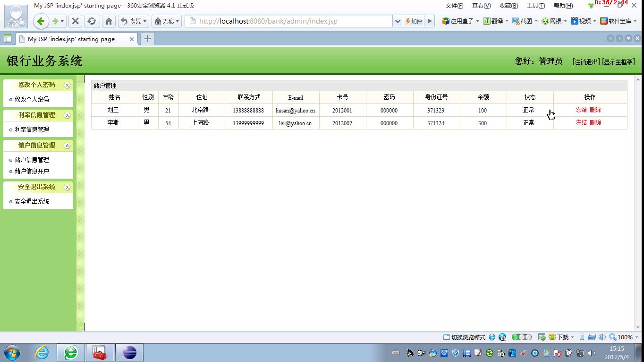This screenshot has height=362, width=644.
Task: Open the 无痕 private mode dropdown
Action: click(x=167, y=21)
